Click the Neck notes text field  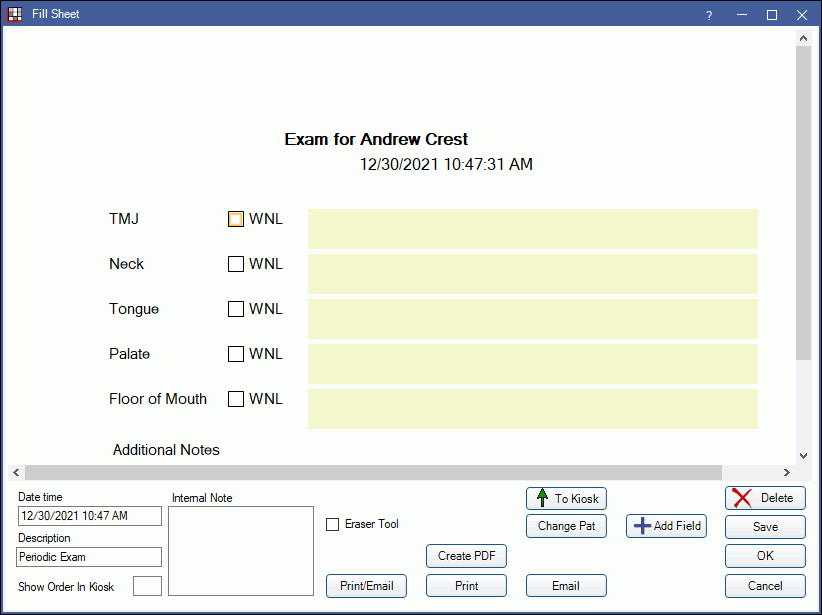tap(533, 274)
